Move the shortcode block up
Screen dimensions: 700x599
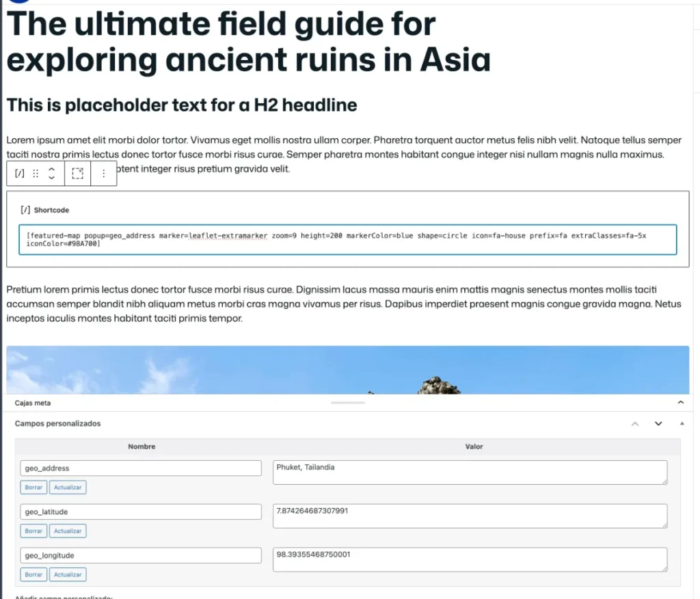click(52, 170)
